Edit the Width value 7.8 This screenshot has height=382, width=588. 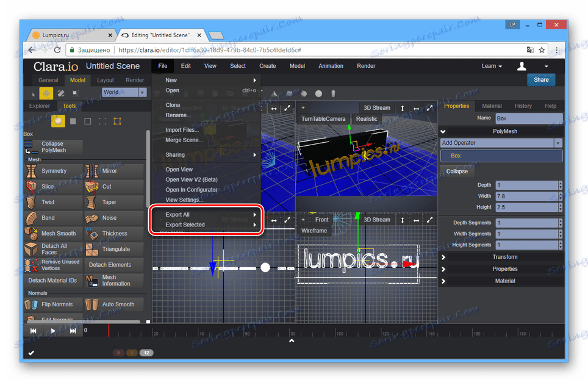point(526,196)
